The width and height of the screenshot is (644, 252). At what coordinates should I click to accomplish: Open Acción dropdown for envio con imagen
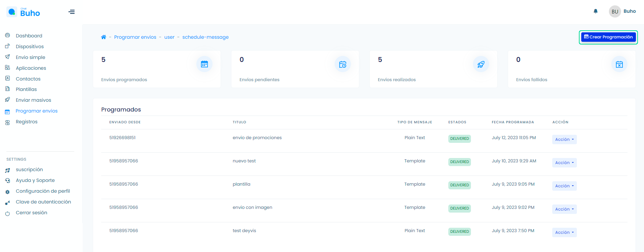click(x=564, y=209)
